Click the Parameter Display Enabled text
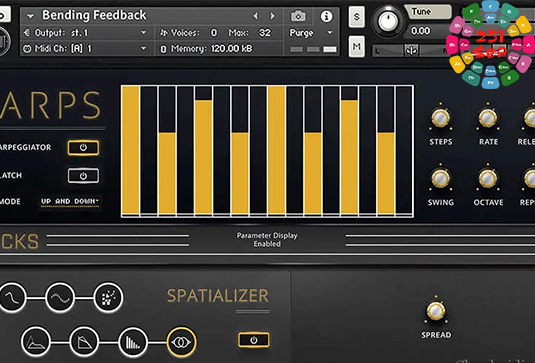Viewport: 535px width, 363px height. [267, 239]
